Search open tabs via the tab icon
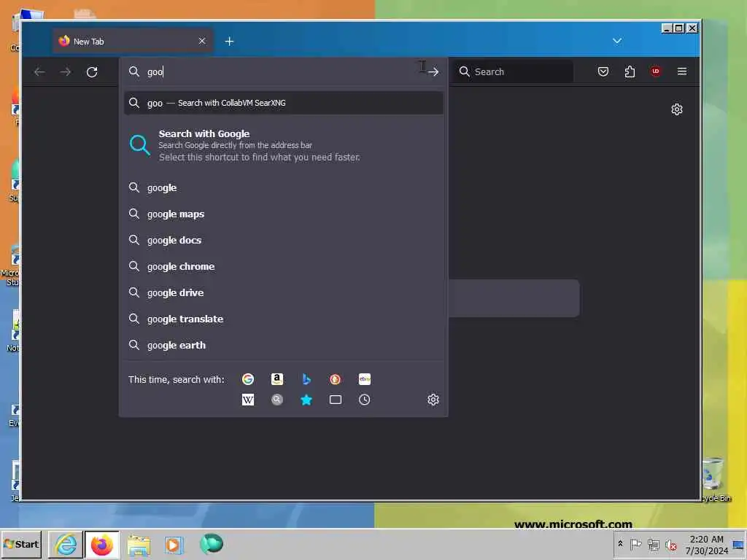747x560 pixels. click(x=336, y=400)
